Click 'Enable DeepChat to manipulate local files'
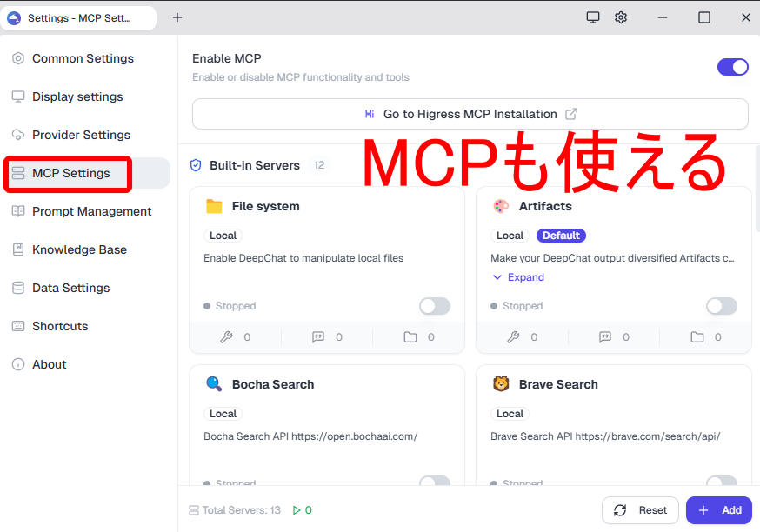Viewport: 760px width, 532px height. pyautogui.click(x=303, y=258)
